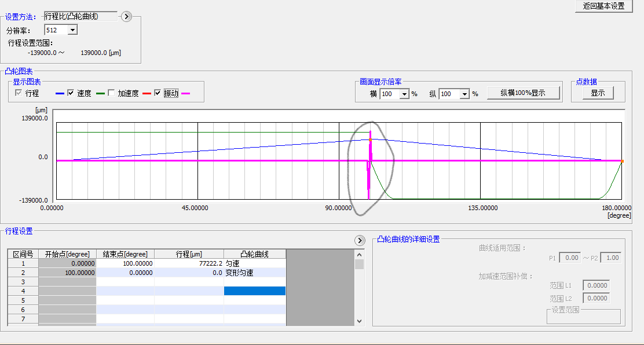This screenshot has height=345, width=644.
Task: Uncheck the 振动 checkbox
Action: (x=158, y=93)
